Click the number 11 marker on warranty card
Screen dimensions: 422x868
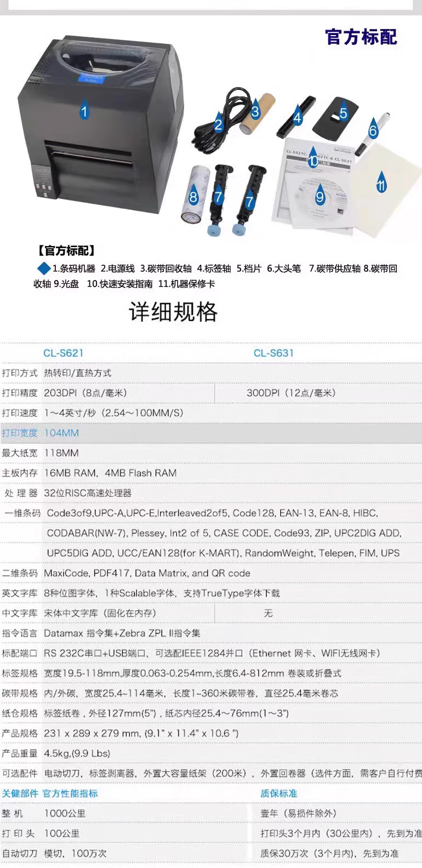click(381, 183)
